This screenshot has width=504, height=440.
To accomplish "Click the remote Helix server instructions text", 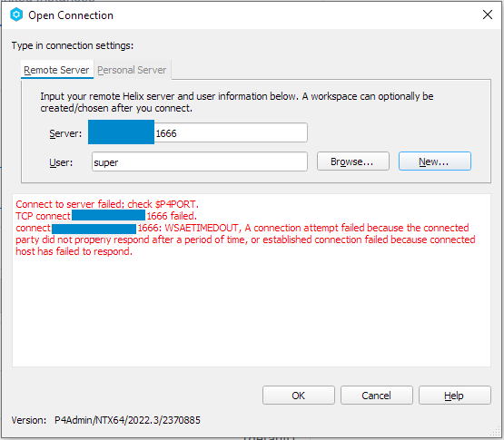I will pyautogui.click(x=237, y=103).
